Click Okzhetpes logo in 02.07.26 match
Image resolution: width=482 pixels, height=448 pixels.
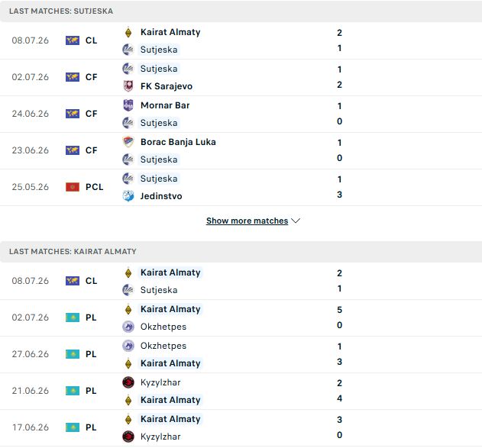[128, 327]
